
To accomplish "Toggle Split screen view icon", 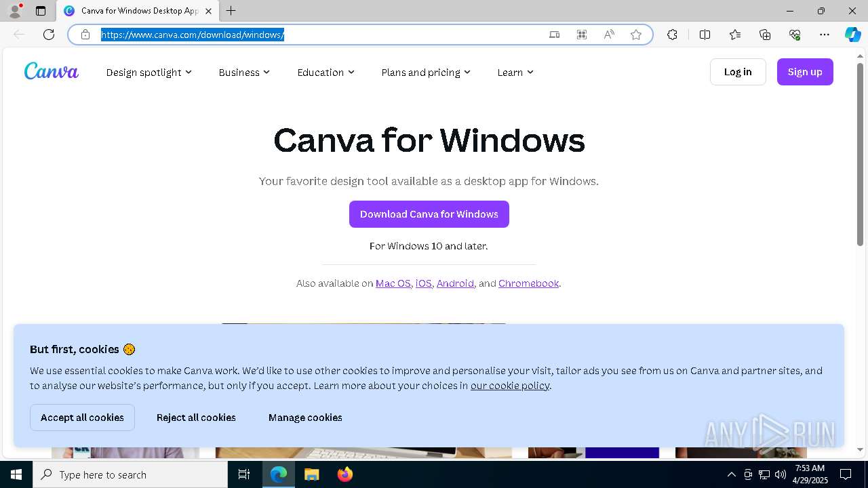I will [705, 35].
